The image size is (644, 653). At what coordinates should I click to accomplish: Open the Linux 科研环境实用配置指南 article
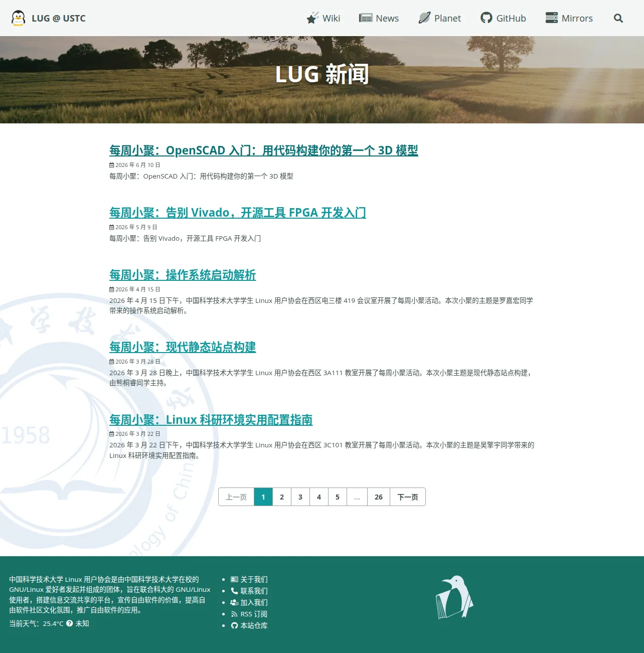point(211,420)
